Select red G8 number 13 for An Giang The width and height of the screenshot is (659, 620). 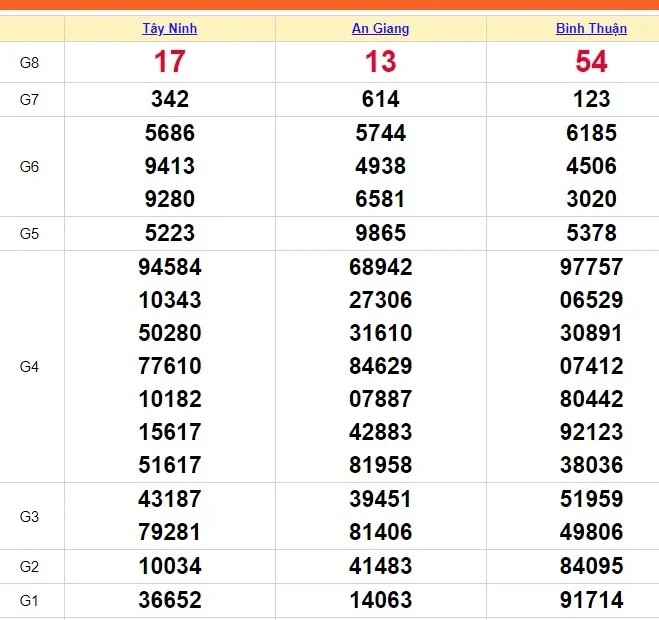pos(380,62)
